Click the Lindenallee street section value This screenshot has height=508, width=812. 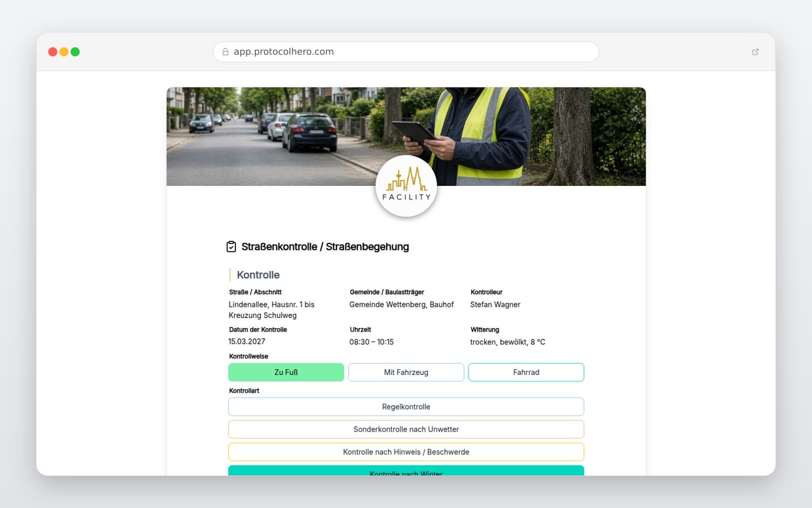tap(272, 310)
